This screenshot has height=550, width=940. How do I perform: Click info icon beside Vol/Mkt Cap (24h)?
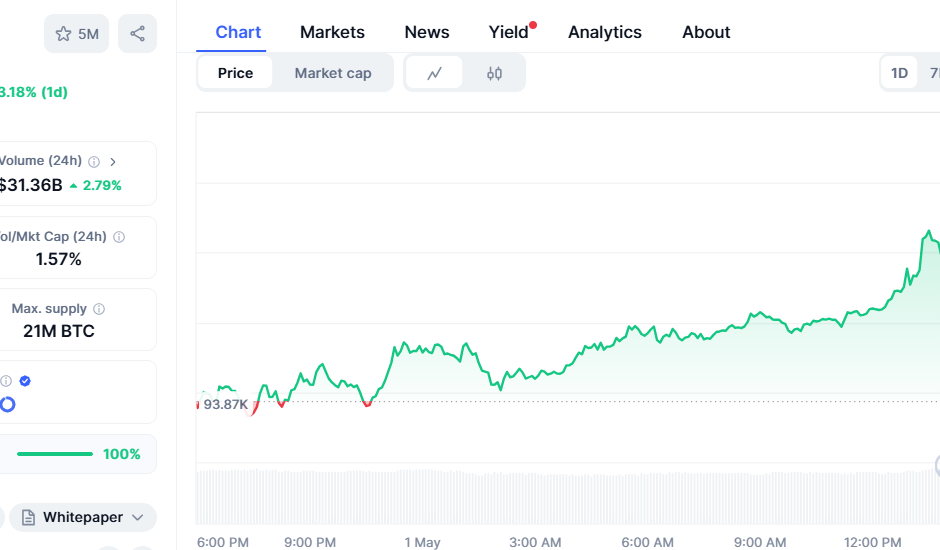[x=119, y=237]
